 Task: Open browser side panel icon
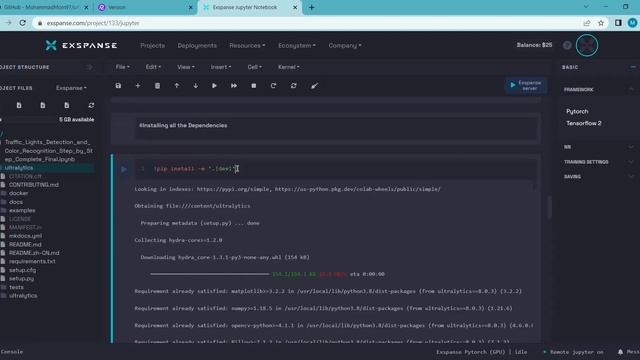point(618,23)
